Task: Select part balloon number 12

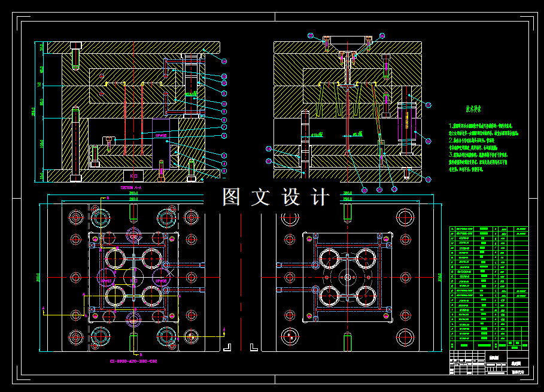Action: (x=224, y=83)
